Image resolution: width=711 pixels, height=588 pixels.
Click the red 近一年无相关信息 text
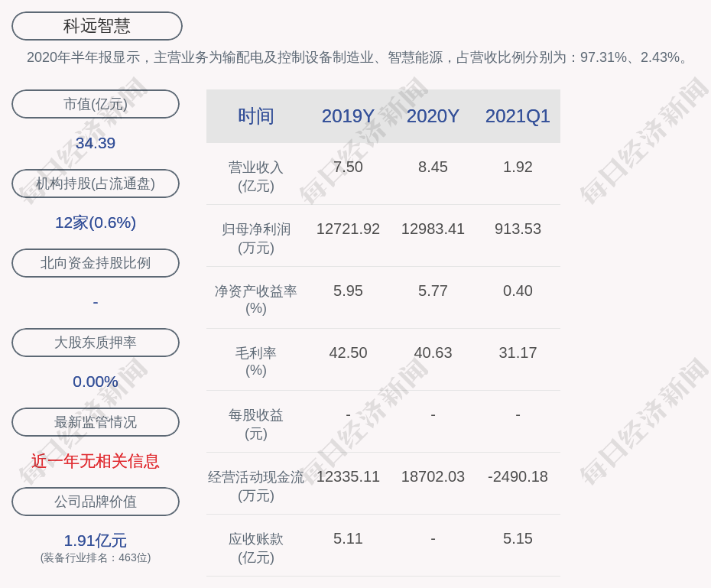(x=96, y=461)
